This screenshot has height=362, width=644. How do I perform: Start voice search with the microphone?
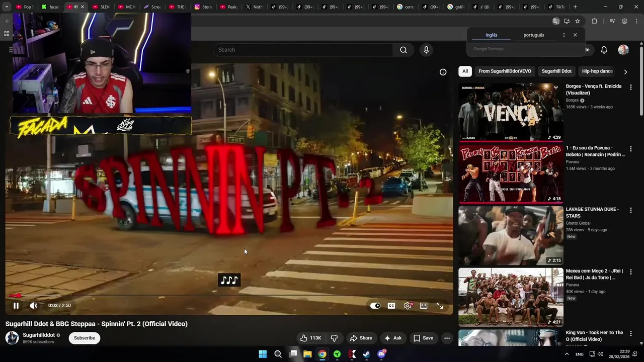[x=426, y=50]
